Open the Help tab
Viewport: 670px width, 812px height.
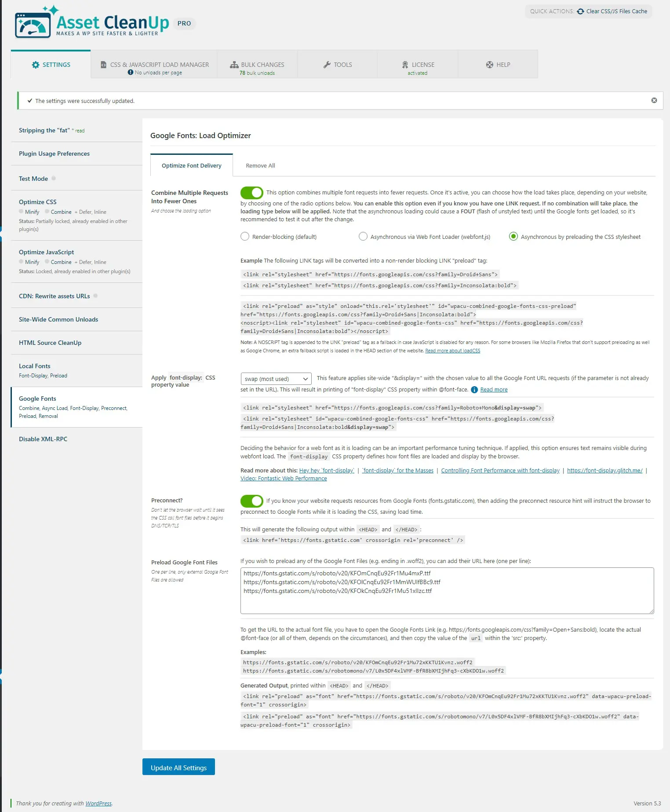point(498,65)
